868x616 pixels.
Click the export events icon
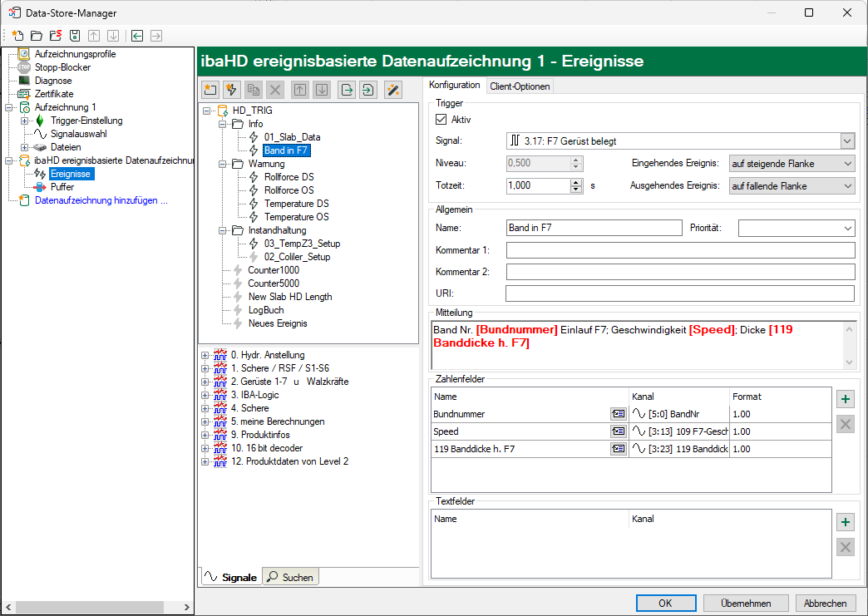pyautogui.click(x=347, y=90)
